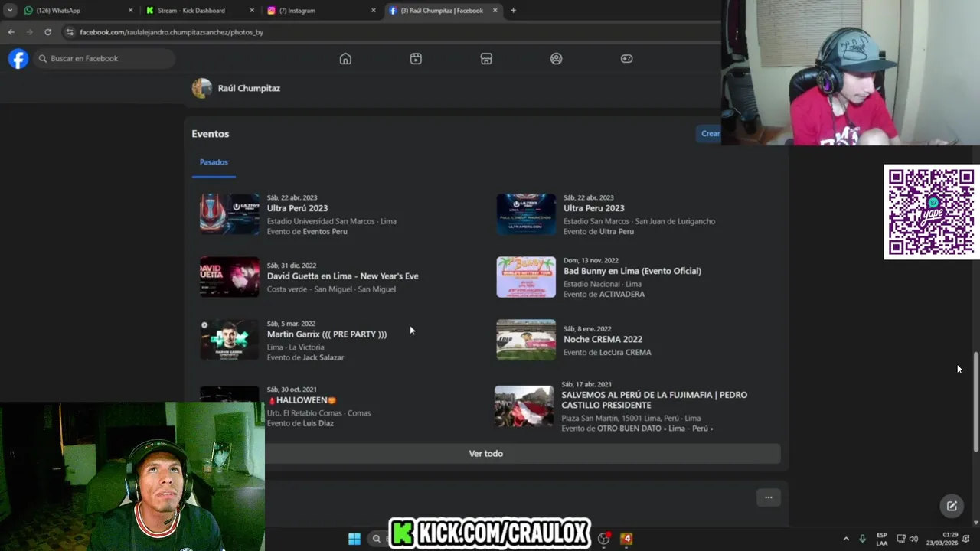Open the orange number 4 taskbar app
Image resolution: width=980 pixels, height=551 pixels.
click(x=626, y=539)
